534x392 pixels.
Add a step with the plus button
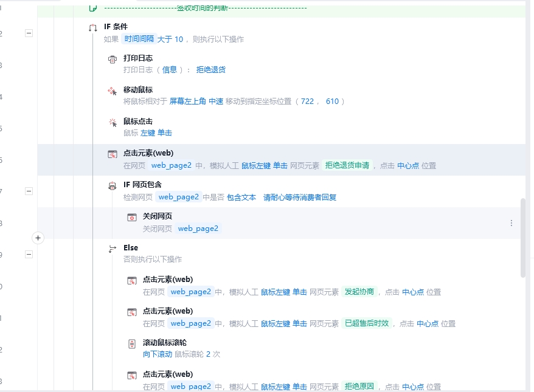coord(38,238)
